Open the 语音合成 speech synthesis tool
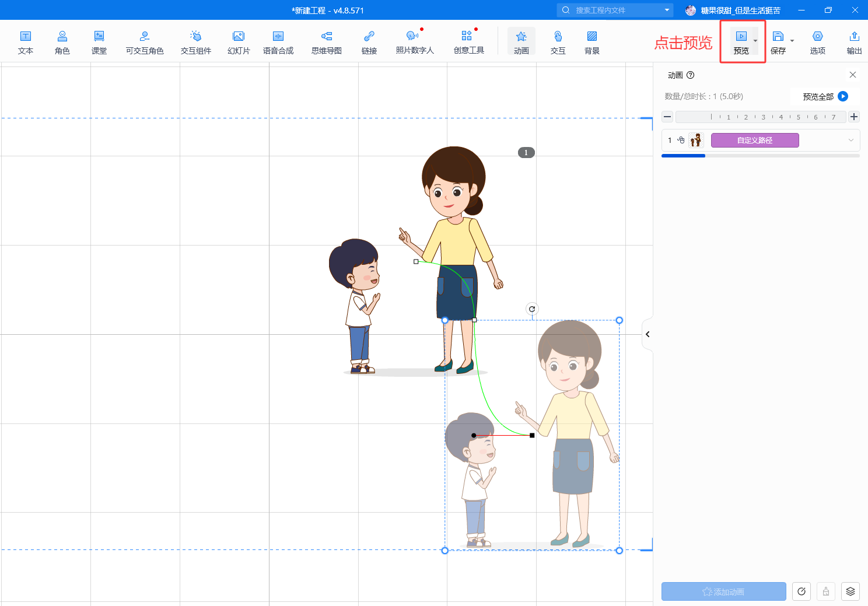The image size is (868, 606). 278,42
